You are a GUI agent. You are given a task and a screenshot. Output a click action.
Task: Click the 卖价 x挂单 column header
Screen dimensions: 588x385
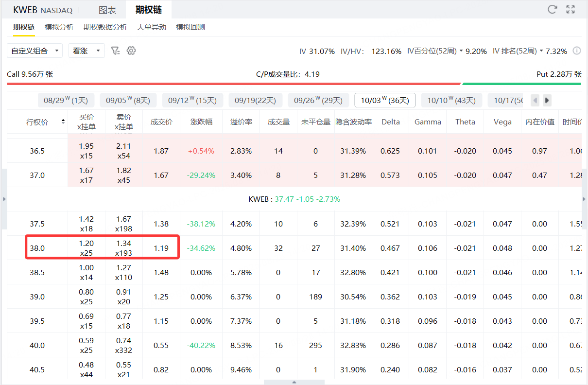point(124,122)
